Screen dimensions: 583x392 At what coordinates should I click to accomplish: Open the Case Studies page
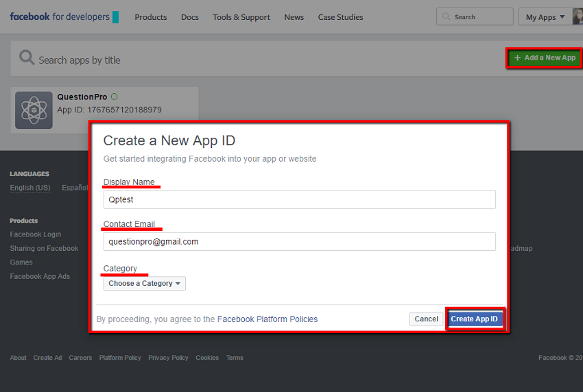coord(340,17)
